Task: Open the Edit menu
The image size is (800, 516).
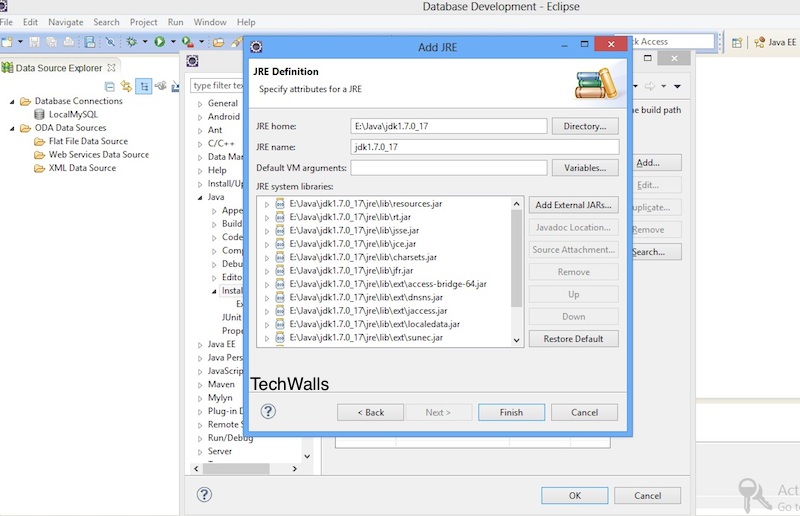Action: [x=30, y=22]
